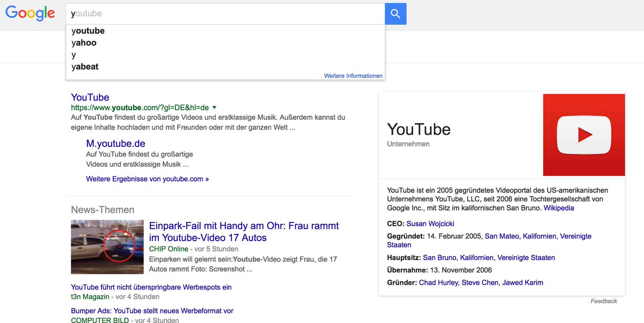Open San Bruno, Kalifornien headquarters link
This screenshot has width=644, height=323.
[489, 257]
